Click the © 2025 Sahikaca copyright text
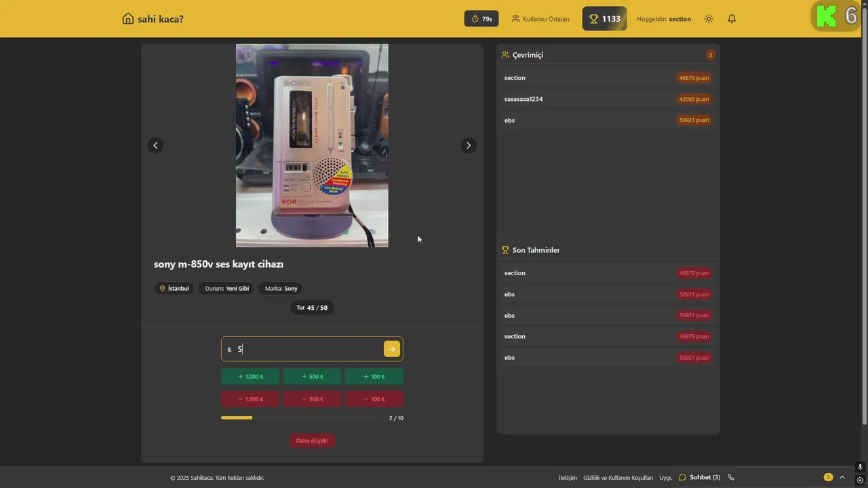The width and height of the screenshot is (868, 488). click(217, 478)
